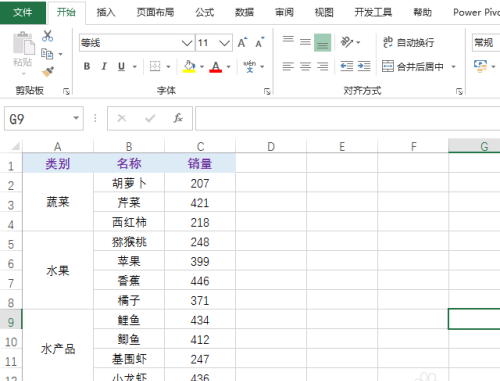Switch to 视图 tab
Image resolution: width=500 pixels, height=381 pixels.
(324, 12)
